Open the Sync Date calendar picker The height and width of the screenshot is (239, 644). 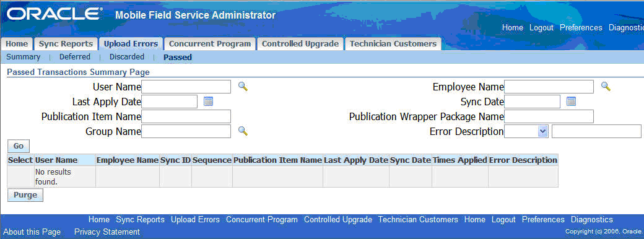coord(571,102)
